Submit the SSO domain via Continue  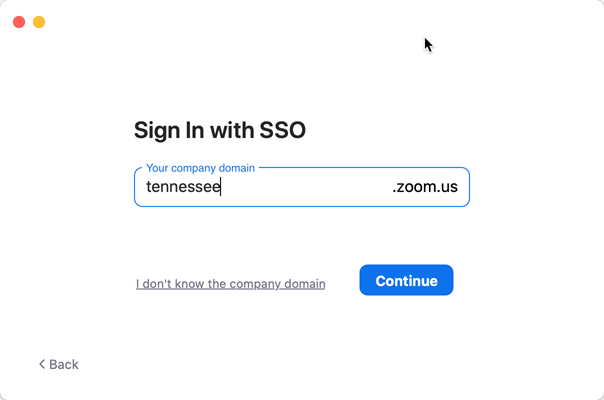click(406, 280)
